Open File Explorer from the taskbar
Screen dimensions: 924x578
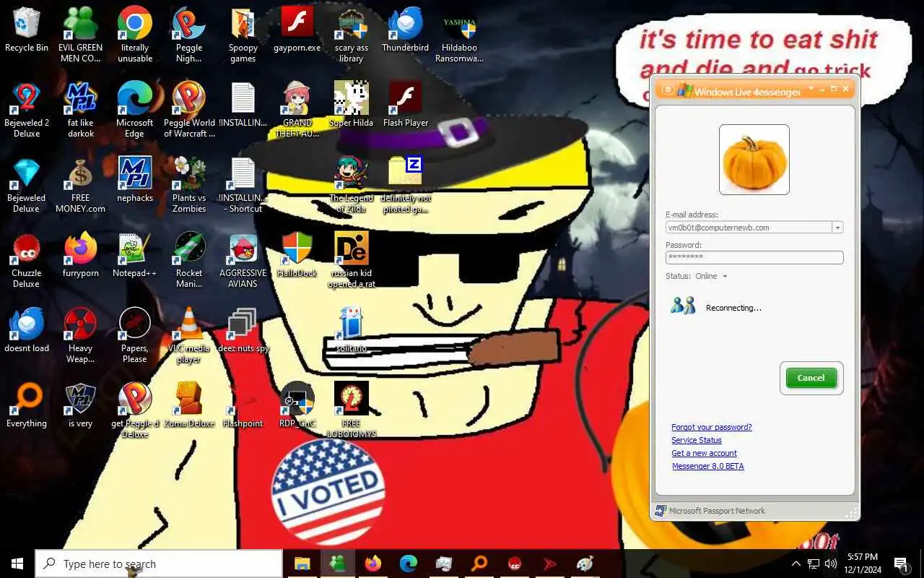coord(302,564)
